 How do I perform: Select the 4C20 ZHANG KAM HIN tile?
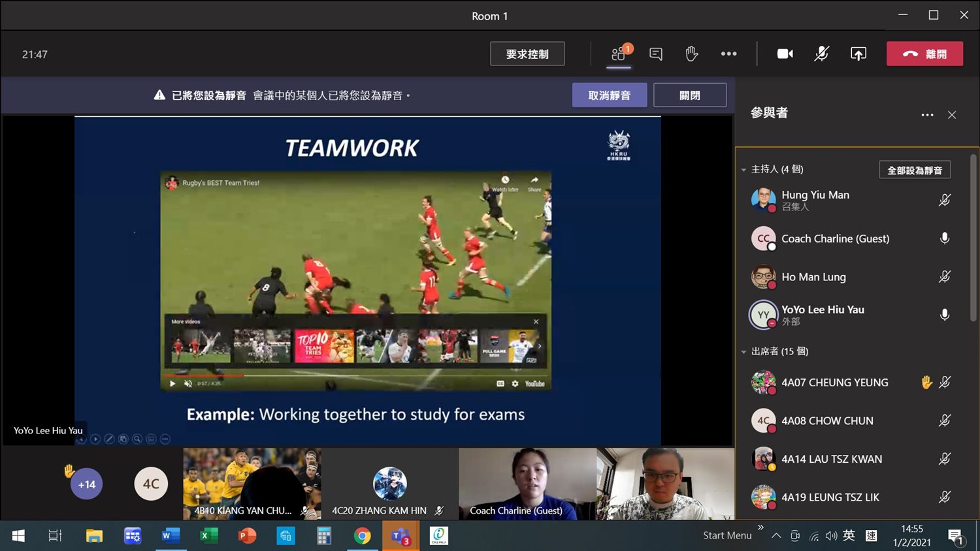(390, 484)
